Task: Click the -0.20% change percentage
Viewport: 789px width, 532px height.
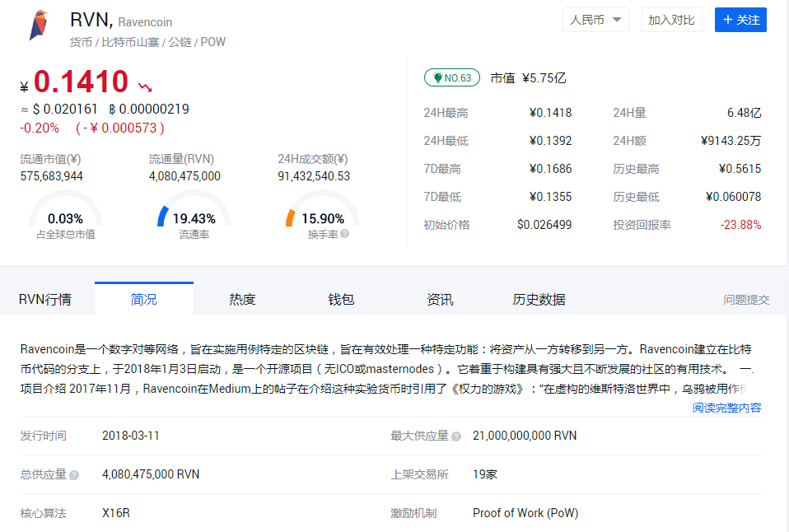Action: (40, 128)
